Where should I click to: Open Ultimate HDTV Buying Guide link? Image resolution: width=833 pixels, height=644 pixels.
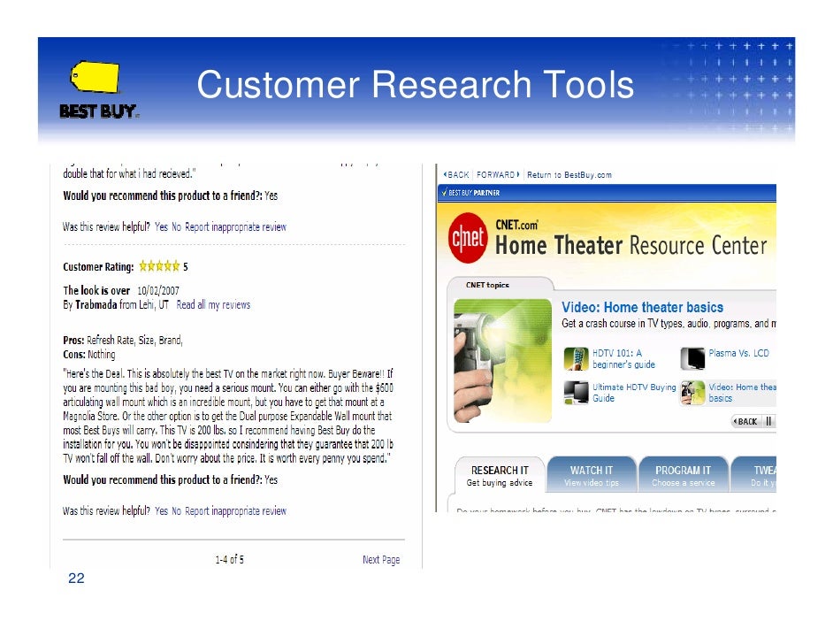click(634, 393)
